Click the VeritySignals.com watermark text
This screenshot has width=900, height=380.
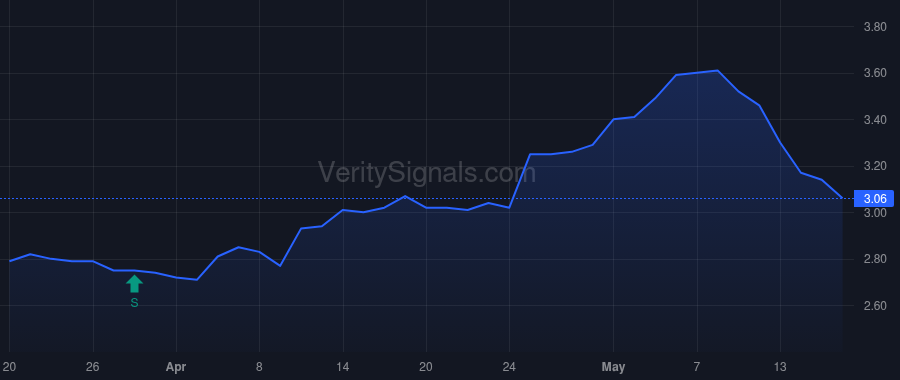pyautogui.click(x=426, y=172)
